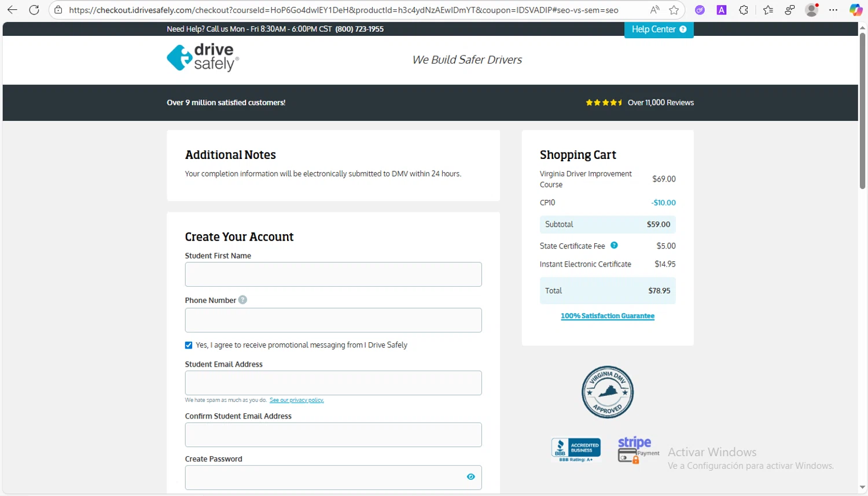Click the Shopping Cart heading
This screenshot has width=868, height=496.
(x=578, y=155)
